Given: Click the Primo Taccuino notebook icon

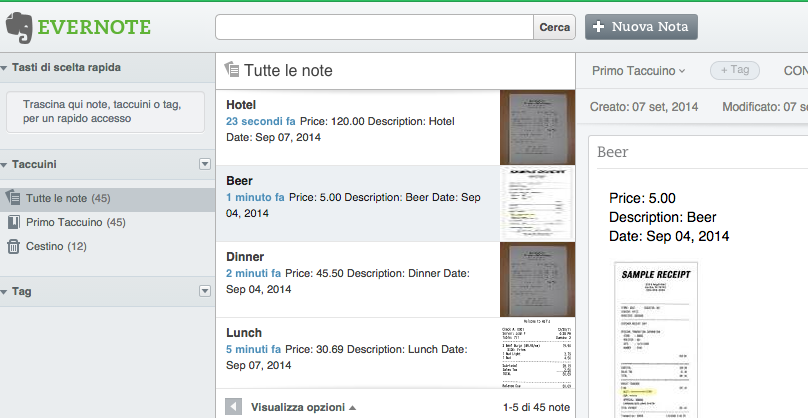Looking at the screenshot, I should [x=14, y=222].
